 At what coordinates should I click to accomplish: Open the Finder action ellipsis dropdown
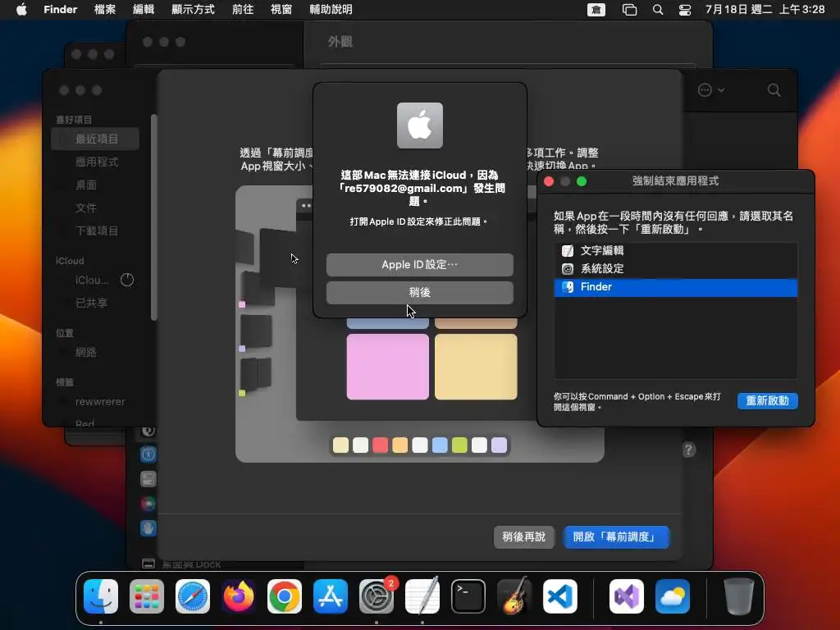coord(711,90)
